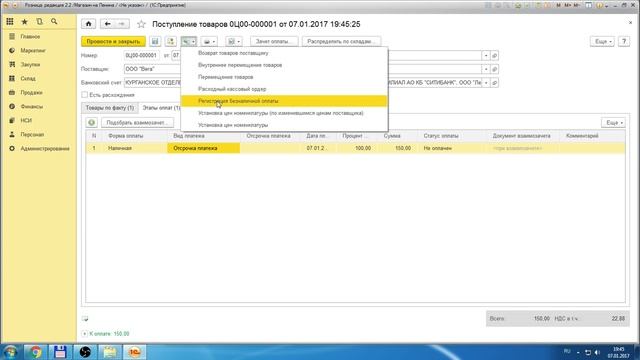Choose Внутреннее перемещение товаров menu entry
The width and height of the screenshot is (640, 360).
284,65
